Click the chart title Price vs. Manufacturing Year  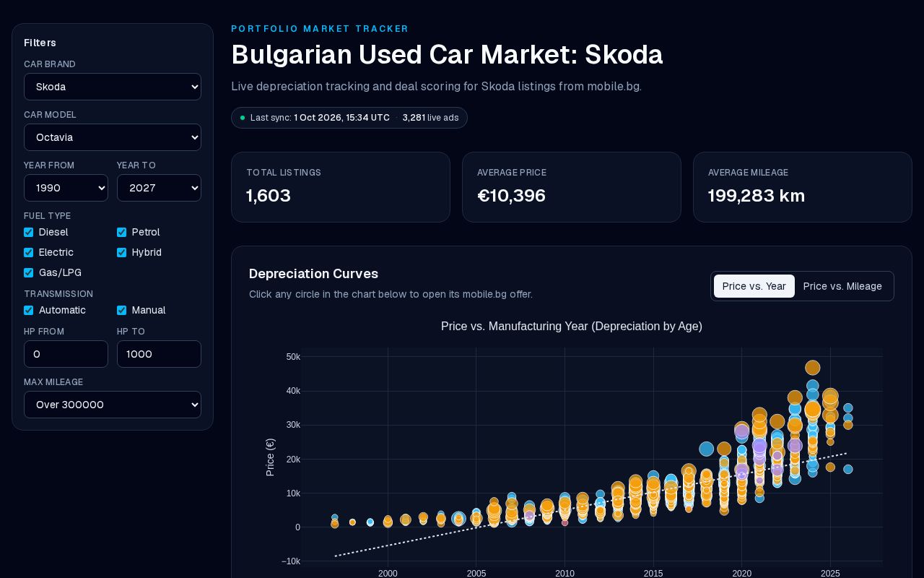pos(572,327)
